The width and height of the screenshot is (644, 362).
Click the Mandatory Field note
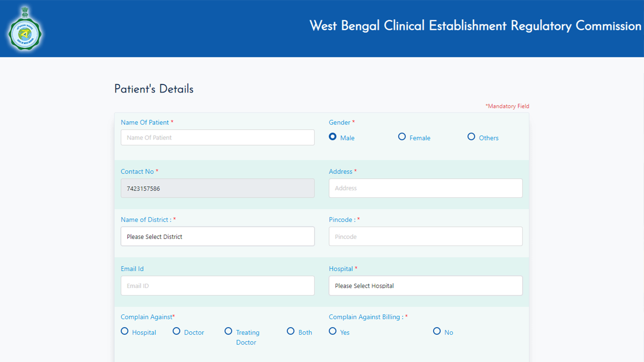(507, 106)
